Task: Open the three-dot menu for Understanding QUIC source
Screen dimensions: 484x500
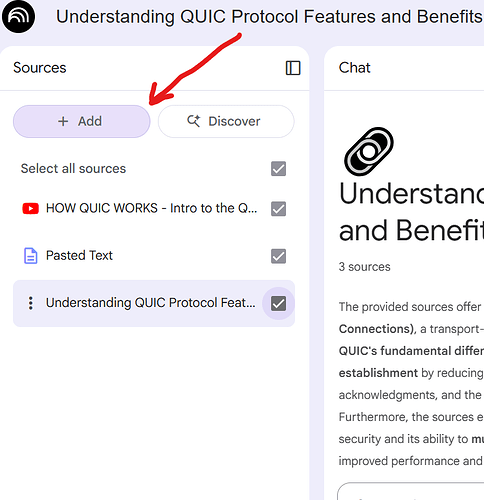Action: [x=31, y=303]
